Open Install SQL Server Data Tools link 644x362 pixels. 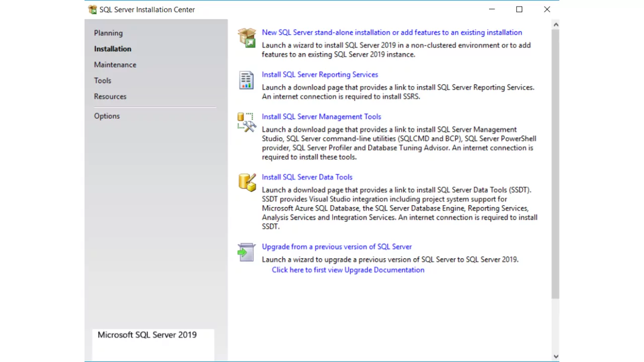(307, 177)
